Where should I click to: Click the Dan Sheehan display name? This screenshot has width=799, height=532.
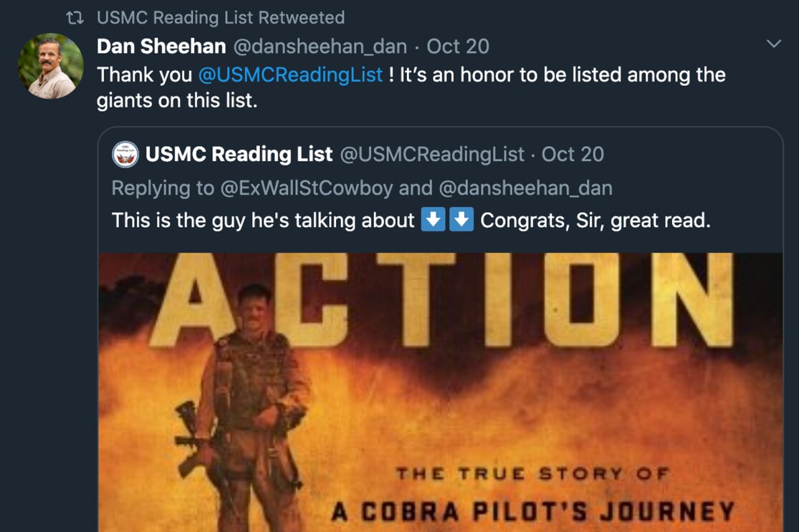tap(161, 47)
